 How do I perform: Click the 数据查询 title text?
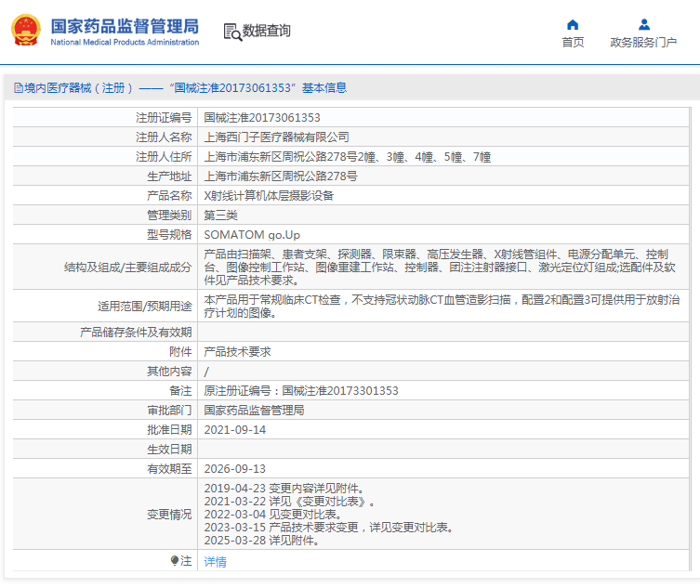click(x=267, y=31)
